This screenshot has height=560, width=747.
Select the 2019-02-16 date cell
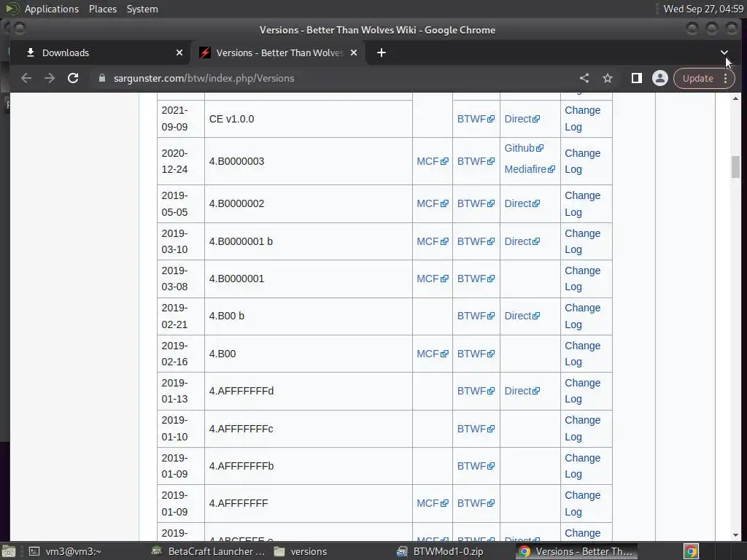[x=181, y=354]
